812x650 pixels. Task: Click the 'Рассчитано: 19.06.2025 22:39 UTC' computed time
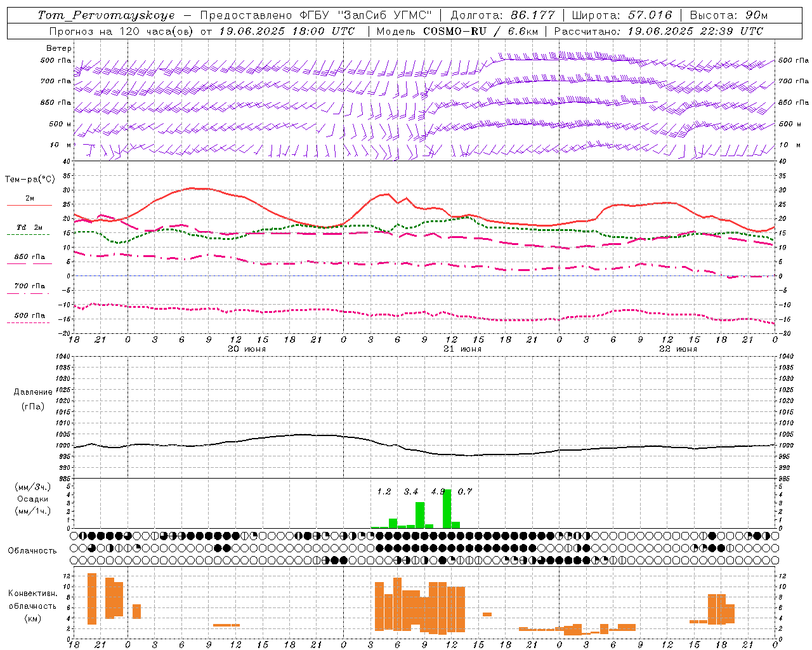point(658,31)
